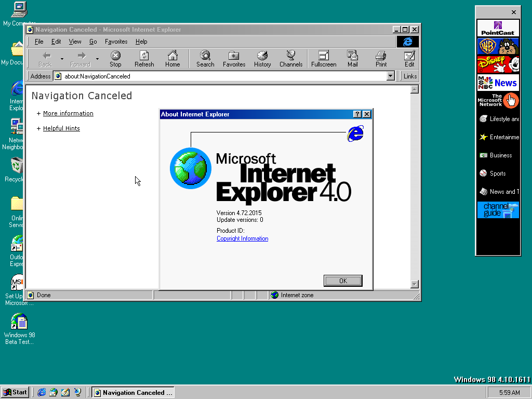Viewport: 532px width, 399px height.
Task: Open the Business channel category
Action: coord(498,155)
